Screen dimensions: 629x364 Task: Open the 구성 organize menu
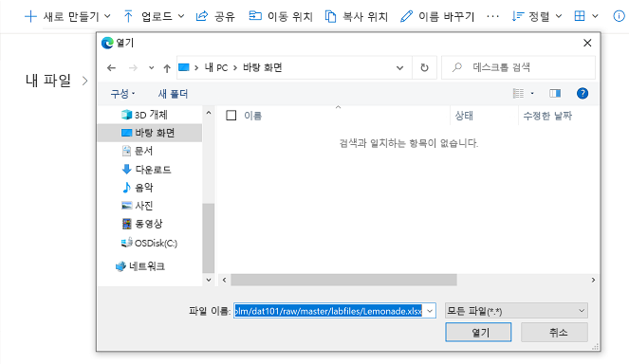[x=122, y=94]
